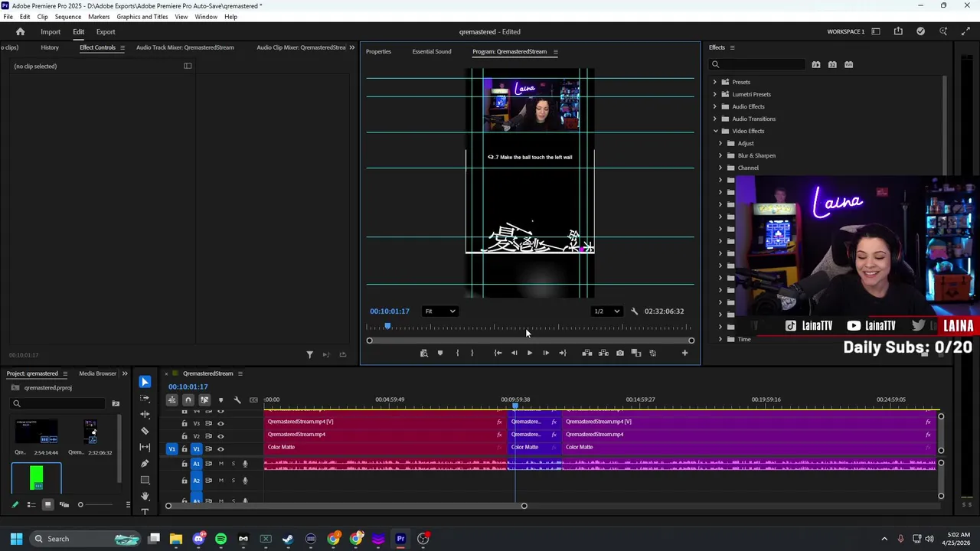Viewport: 980px width, 551px height.
Task: Switch to the History tab
Action: click(x=50, y=47)
